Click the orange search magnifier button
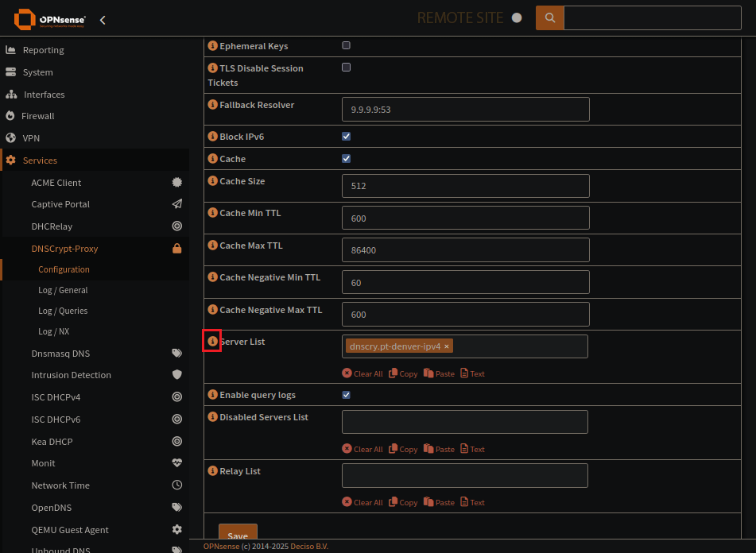Image resolution: width=756 pixels, height=553 pixels. pyautogui.click(x=549, y=17)
